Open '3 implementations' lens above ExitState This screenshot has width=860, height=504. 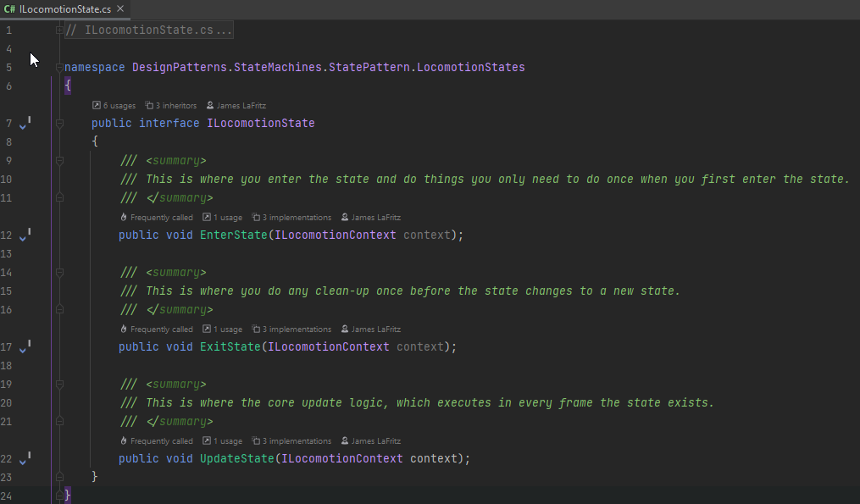tap(291, 329)
